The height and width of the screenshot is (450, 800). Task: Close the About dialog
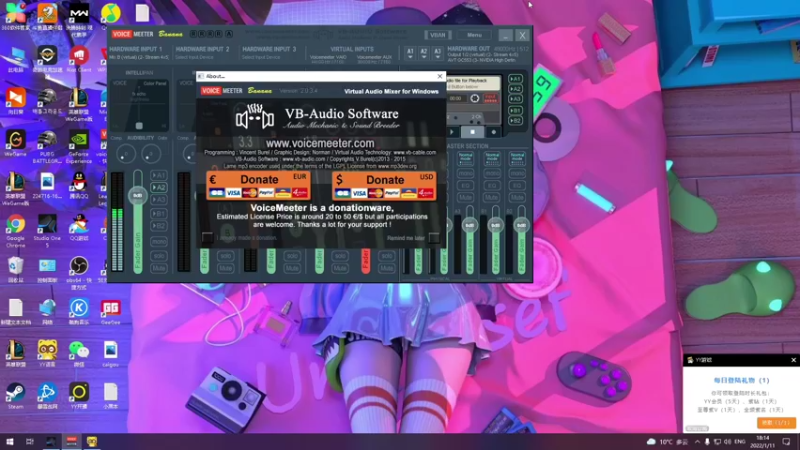point(440,76)
